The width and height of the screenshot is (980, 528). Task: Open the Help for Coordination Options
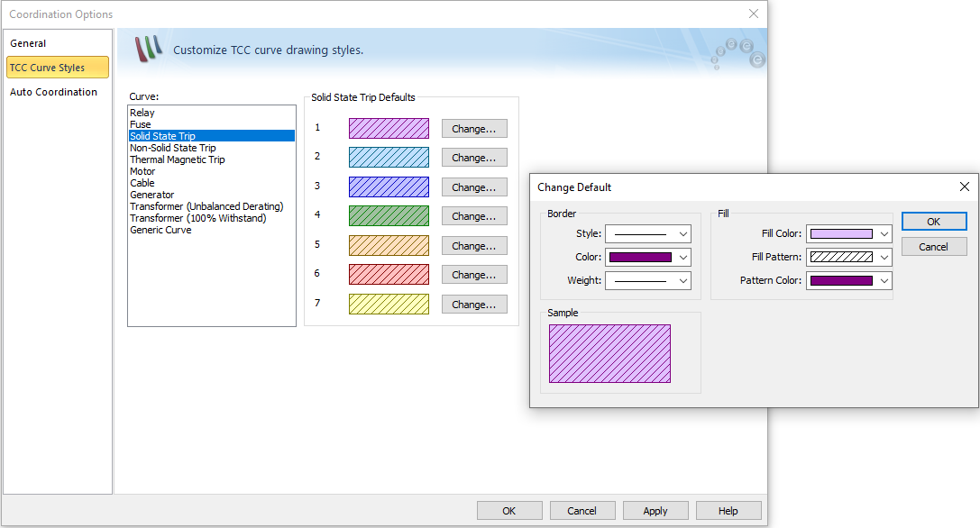(728, 510)
